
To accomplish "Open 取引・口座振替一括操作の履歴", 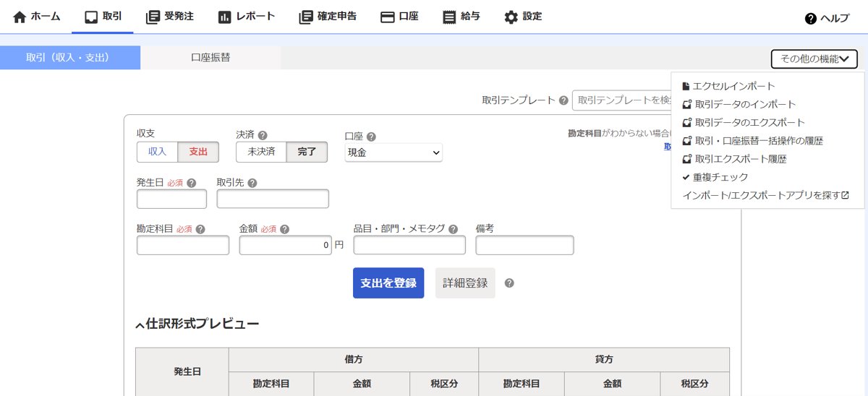I will tap(752, 141).
